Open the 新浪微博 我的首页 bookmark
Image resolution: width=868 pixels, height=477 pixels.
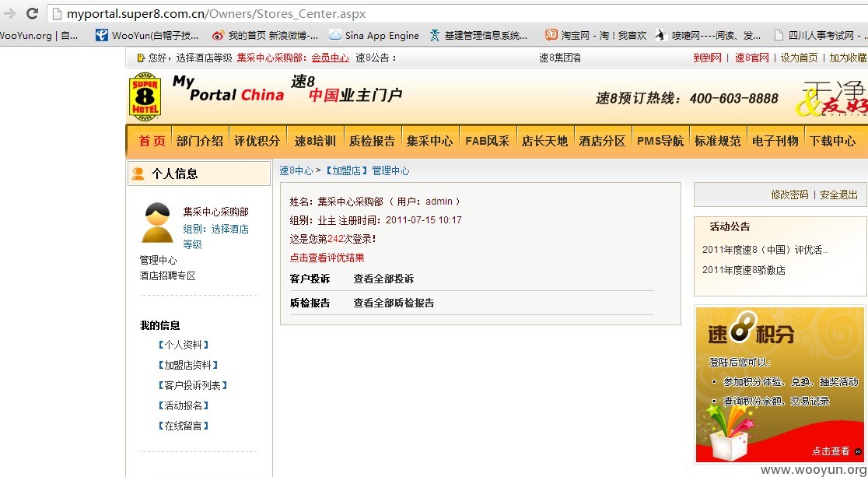(265, 36)
